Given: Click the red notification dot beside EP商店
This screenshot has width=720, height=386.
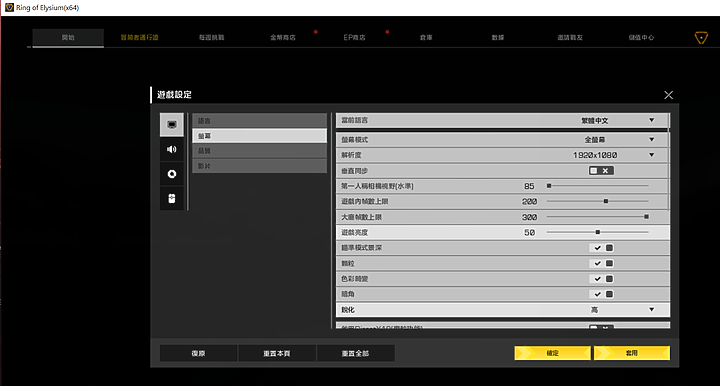Looking at the screenshot, I should (x=387, y=32).
